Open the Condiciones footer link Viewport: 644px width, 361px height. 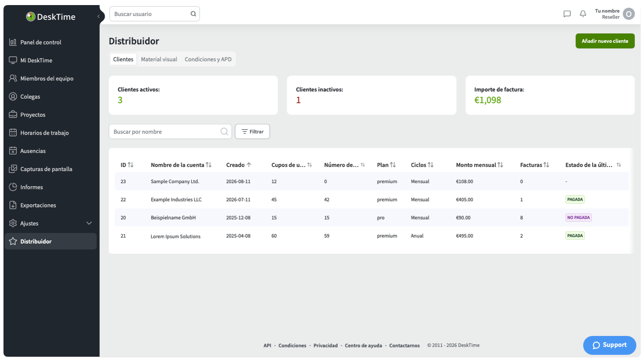[292, 345]
